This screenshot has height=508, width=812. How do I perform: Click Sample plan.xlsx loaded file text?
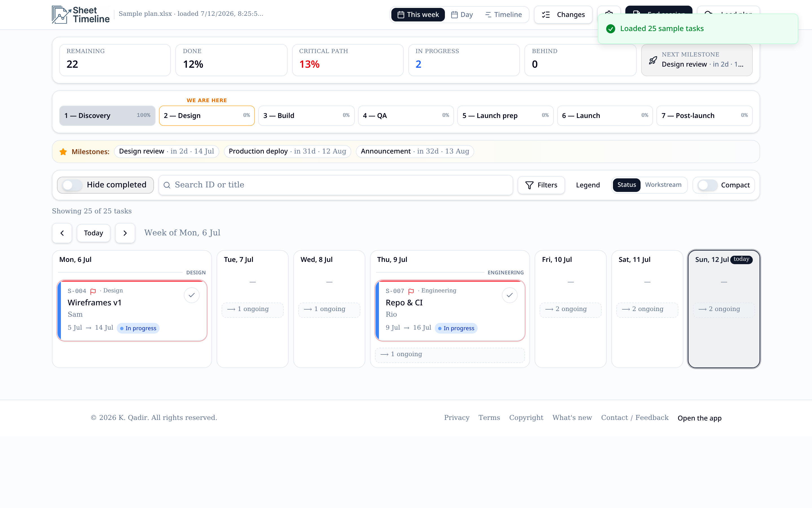tap(191, 14)
